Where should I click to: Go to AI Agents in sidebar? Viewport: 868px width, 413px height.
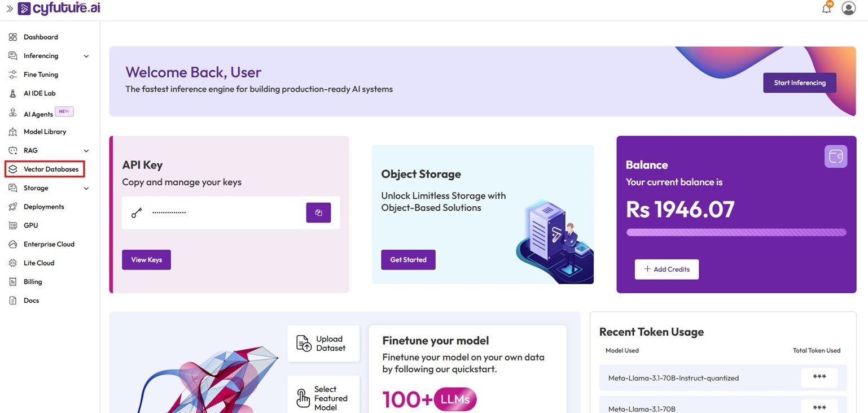(38, 114)
